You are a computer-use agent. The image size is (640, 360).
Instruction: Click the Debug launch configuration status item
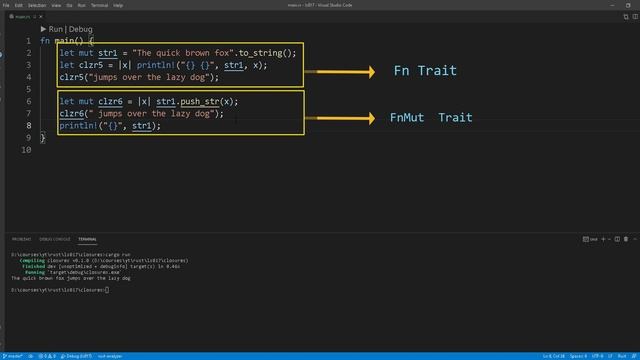tap(76, 356)
